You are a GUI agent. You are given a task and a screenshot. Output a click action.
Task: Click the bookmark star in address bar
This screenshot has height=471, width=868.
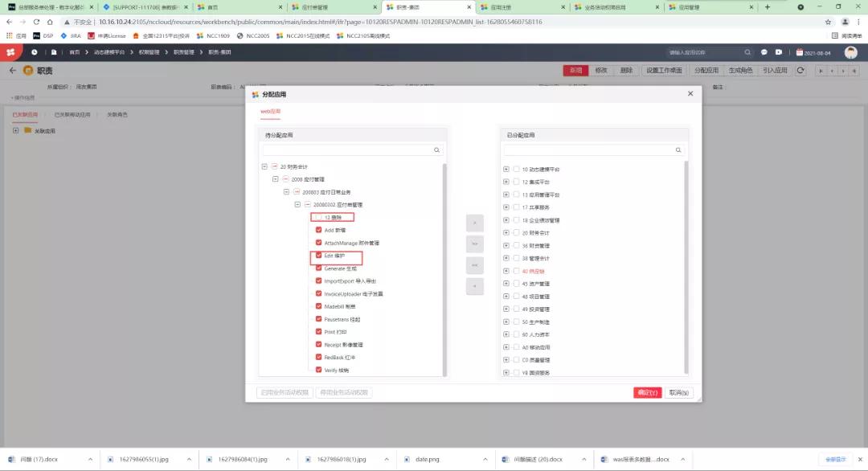point(828,22)
